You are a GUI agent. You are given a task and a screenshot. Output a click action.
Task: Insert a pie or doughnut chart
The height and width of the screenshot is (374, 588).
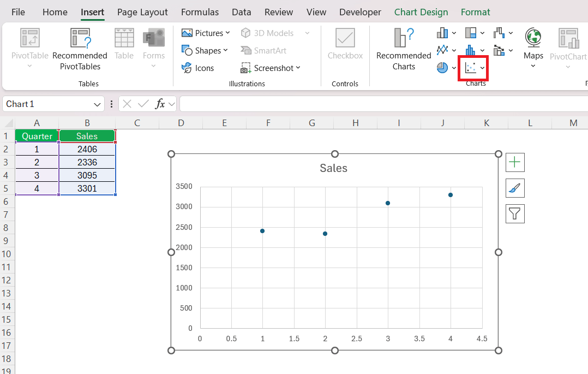pos(442,68)
